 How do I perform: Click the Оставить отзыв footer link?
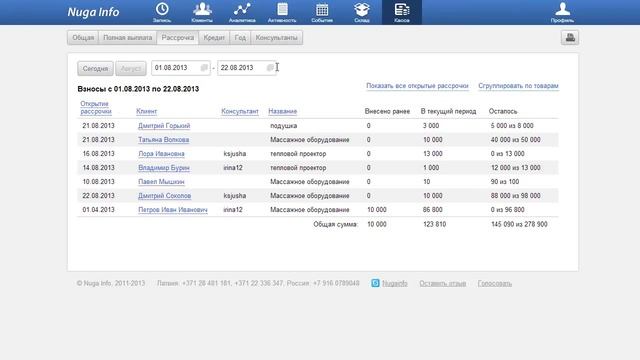[442, 283]
